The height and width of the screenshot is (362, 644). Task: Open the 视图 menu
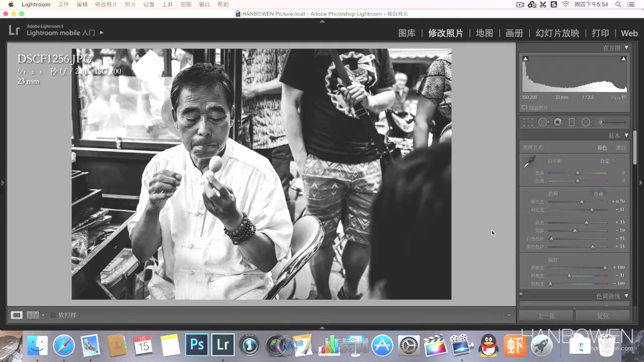click(x=186, y=5)
